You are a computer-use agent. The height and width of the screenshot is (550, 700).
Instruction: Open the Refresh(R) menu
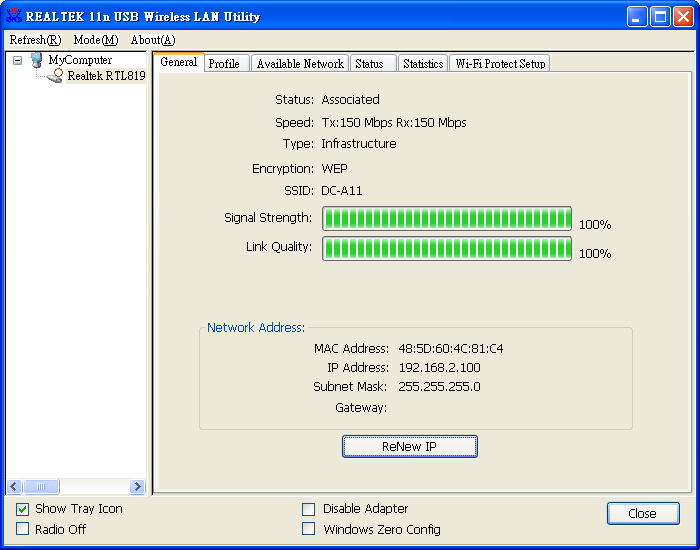pyautogui.click(x=35, y=40)
